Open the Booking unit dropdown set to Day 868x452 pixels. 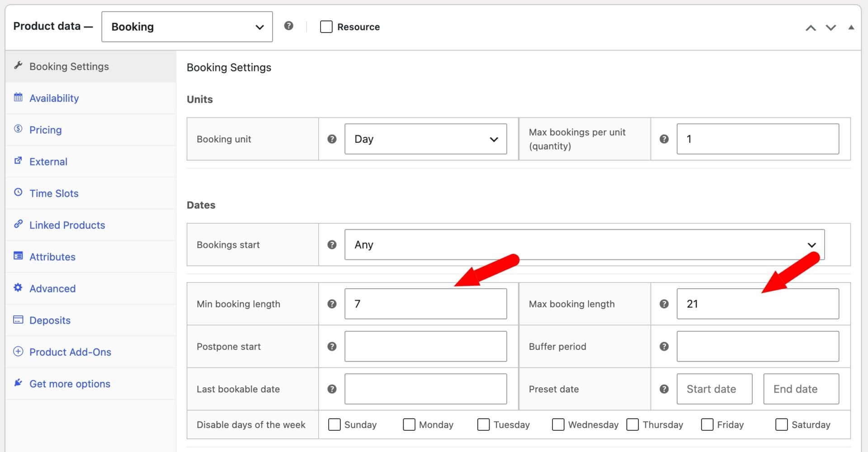pos(425,139)
